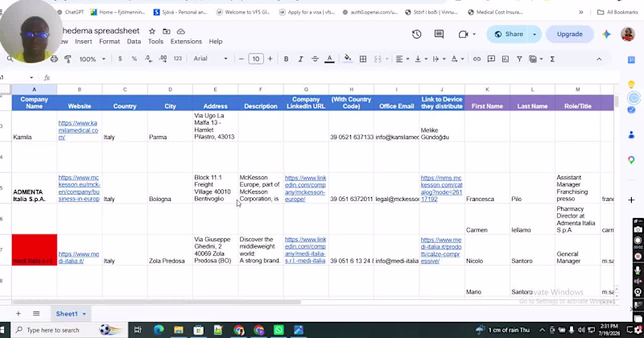Click the move-to-folder icon beside the title
This screenshot has height=338, width=644.
tap(167, 31)
